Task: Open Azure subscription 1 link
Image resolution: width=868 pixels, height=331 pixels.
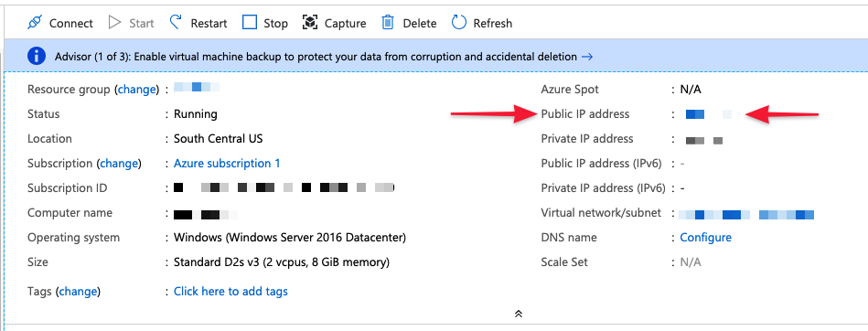Action: pos(227,164)
